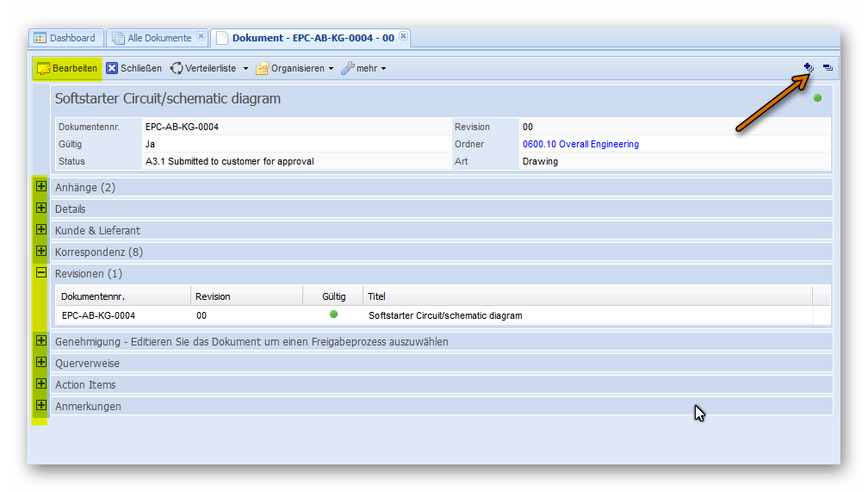Close the Dokument EPC-AB-KG-0004 tab

(x=403, y=36)
